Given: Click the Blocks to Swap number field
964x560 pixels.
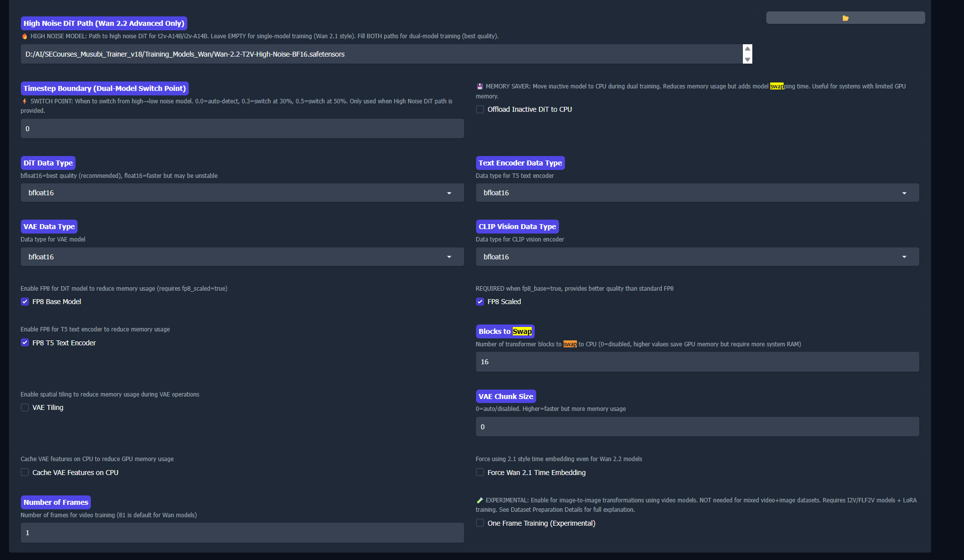Looking at the screenshot, I should pos(697,362).
